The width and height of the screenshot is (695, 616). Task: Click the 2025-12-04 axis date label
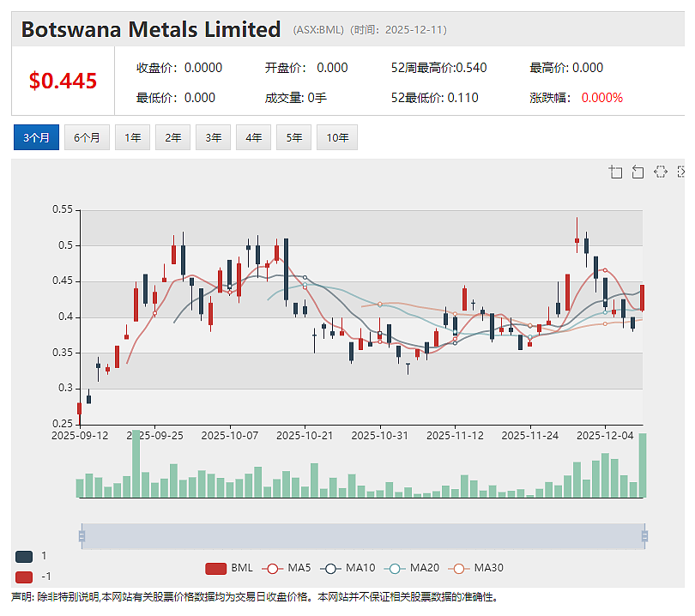(605, 436)
